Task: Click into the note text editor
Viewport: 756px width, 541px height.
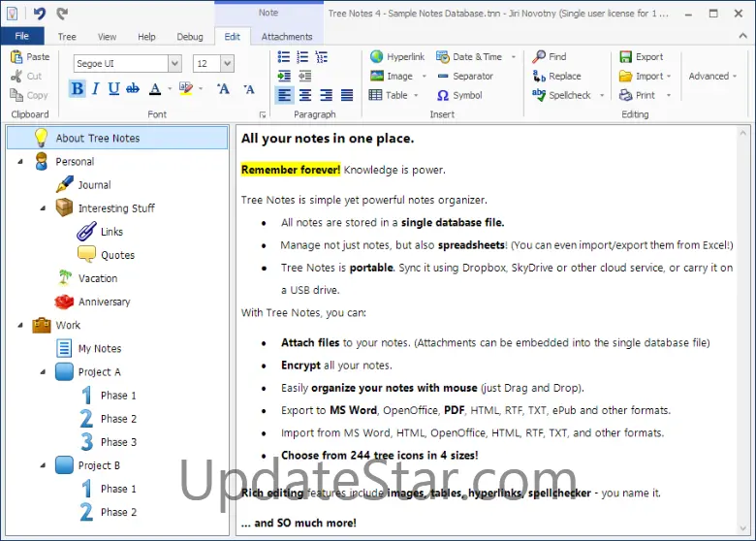Action: click(x=487, y=330)
